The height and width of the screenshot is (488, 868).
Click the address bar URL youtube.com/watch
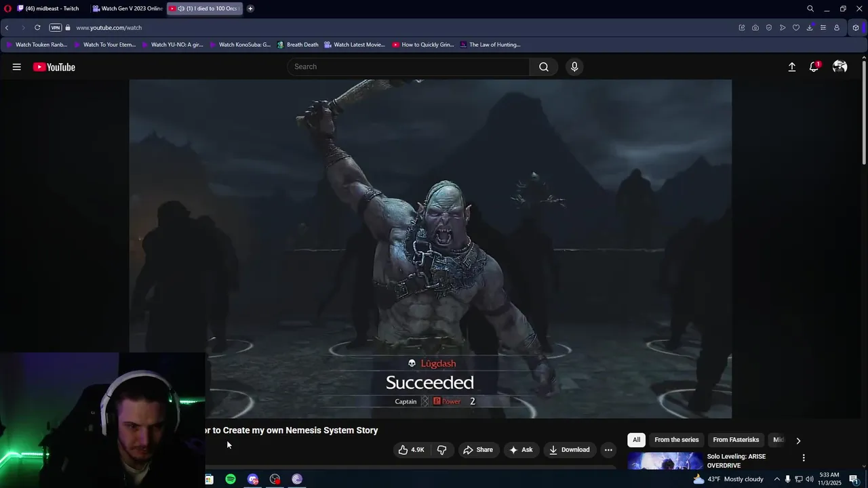pos(108,28)
